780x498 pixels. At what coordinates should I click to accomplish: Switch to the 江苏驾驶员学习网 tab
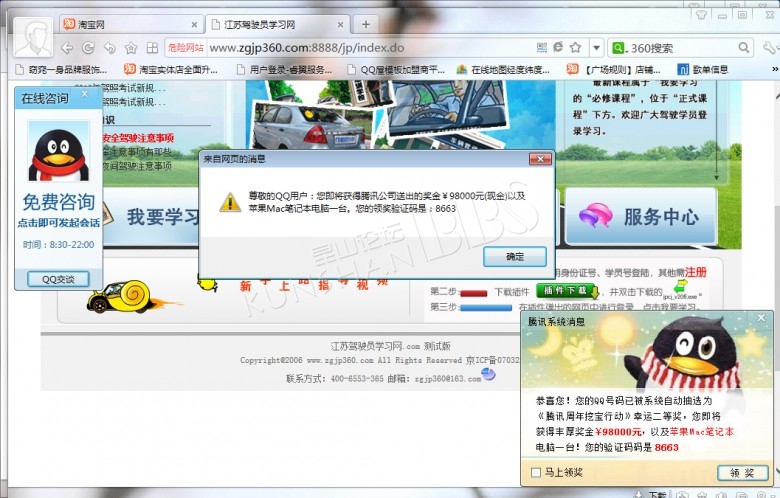point(278,24)
